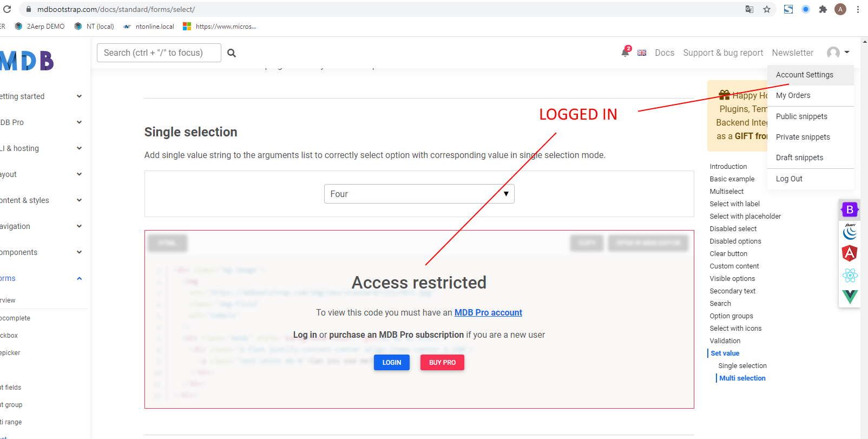Toggle the user avatar account menu
Image resolution: width=868 pixels, height=439 pixels.
click(x=838, y=53)
